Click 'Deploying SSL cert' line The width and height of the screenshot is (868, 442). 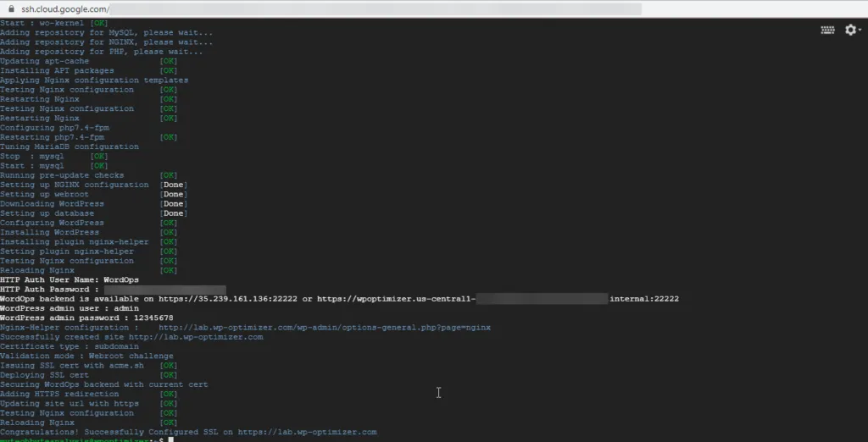pos(88,375)
